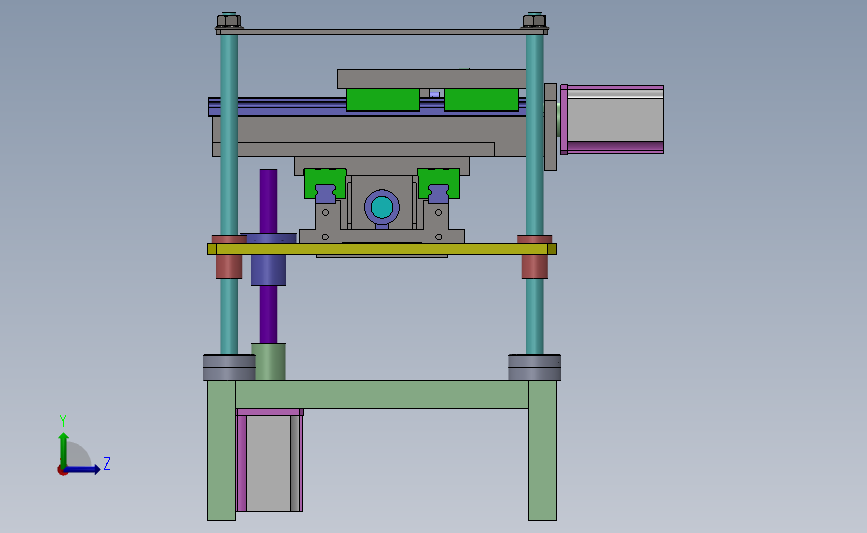
Task: Pick the upper-right green slider block
Action: point(481,100)
